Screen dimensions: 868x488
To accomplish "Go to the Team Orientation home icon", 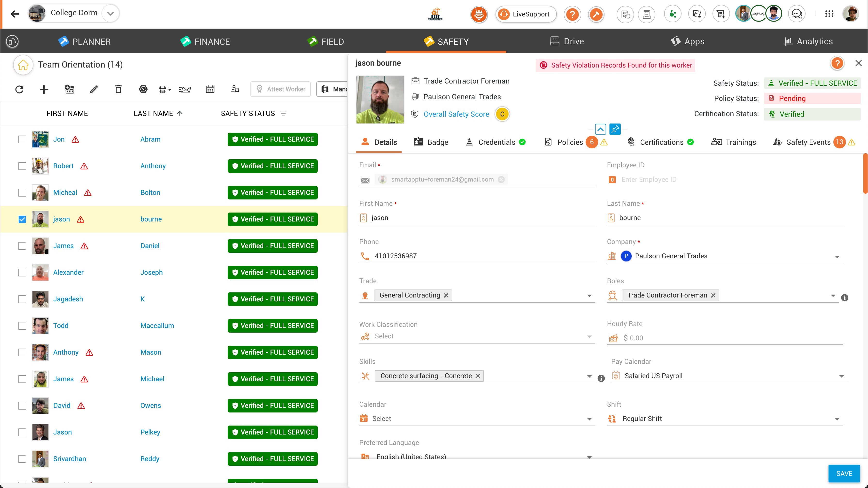I will (23, 65).
